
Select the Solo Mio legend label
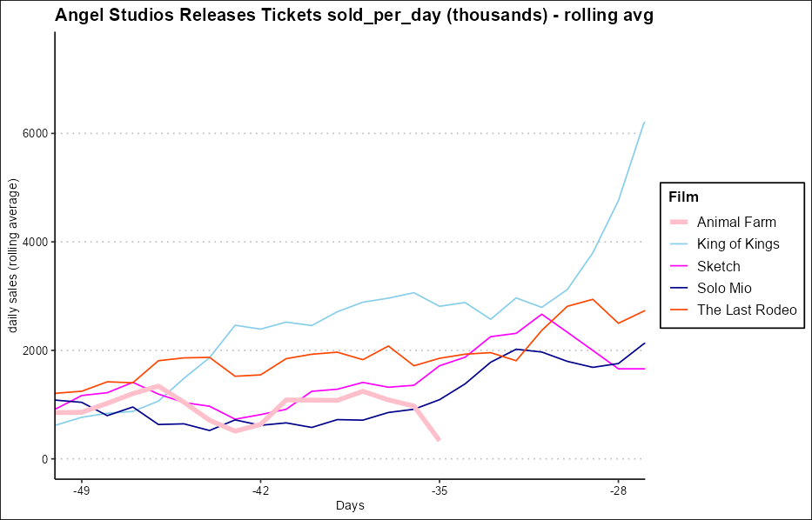click(x=724, y=288)
